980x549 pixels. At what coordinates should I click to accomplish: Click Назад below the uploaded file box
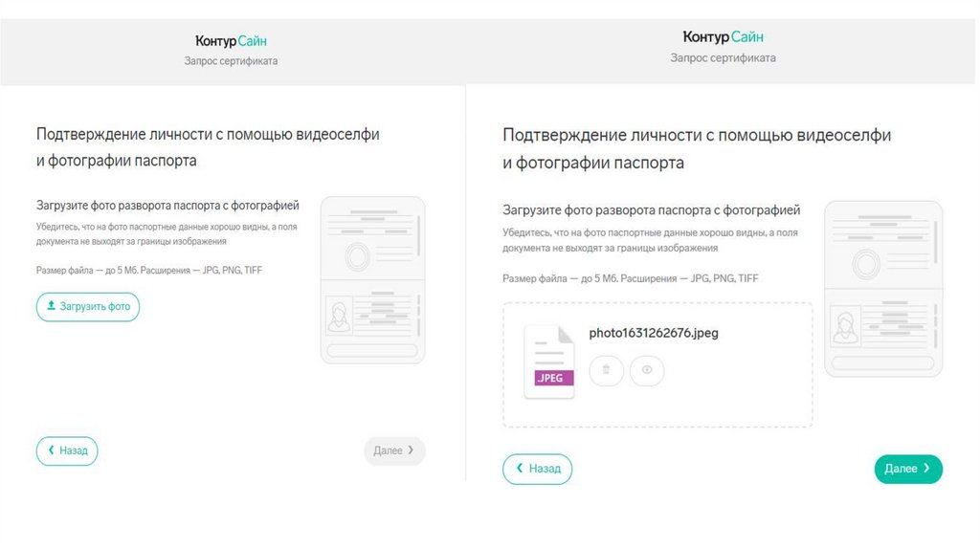[x=538, y=469]
